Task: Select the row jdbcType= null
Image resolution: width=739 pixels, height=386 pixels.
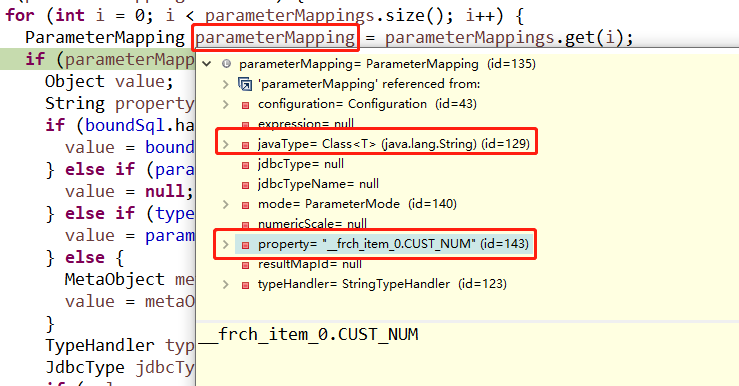Action: coord(301,164)
